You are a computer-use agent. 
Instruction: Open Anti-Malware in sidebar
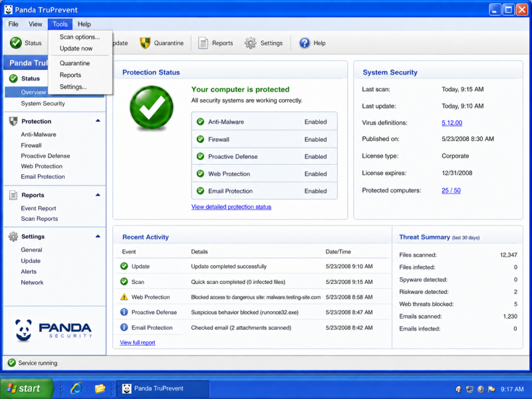[x=39, y=134]
